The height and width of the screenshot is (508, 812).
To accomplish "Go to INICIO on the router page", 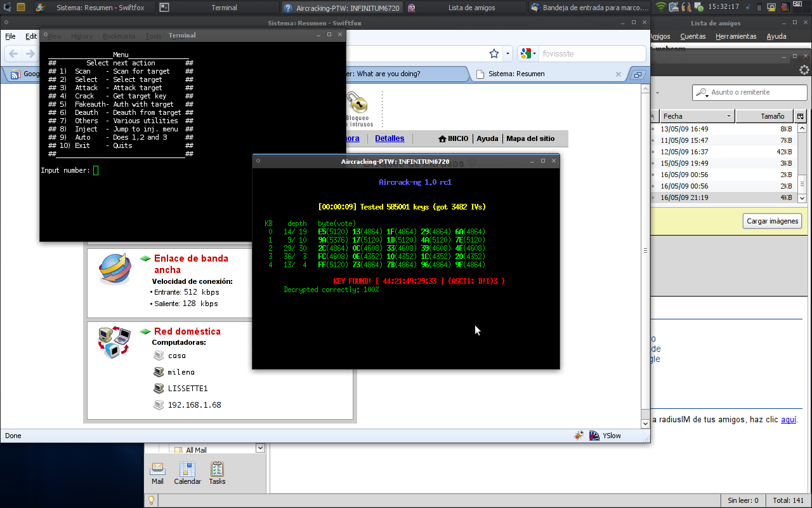I will click(x=454, y=138).
